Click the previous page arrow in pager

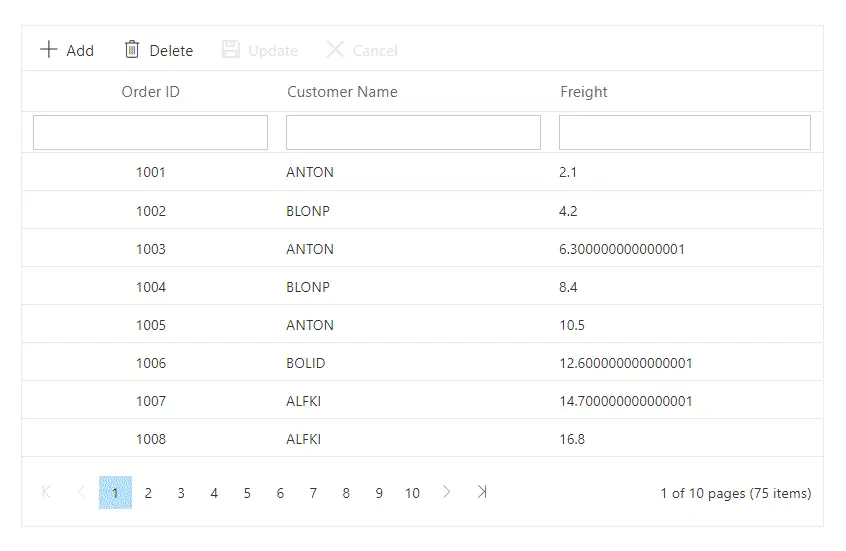pos(81,492)
